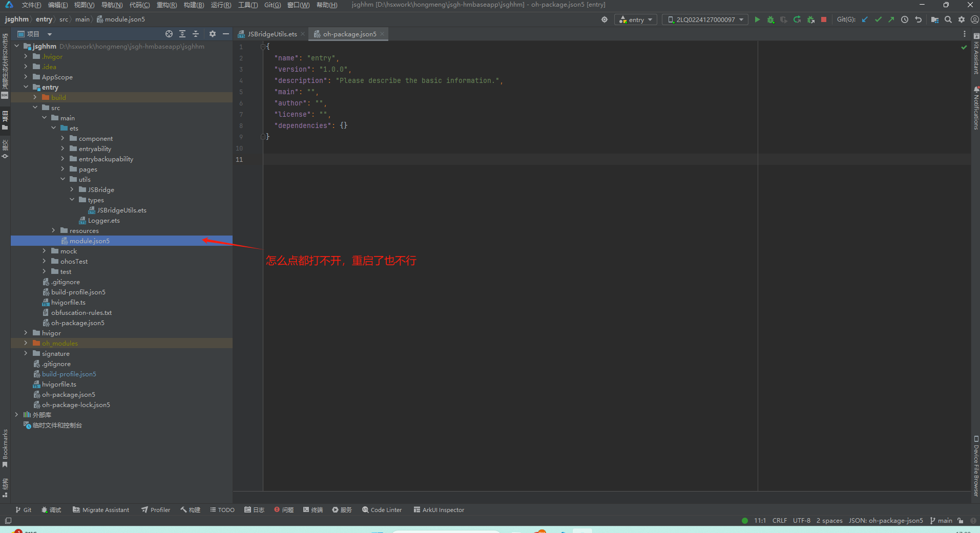The image size is (980, 533).
Task: Select Logger.ets file in tree
Action: tap(104, 220)
